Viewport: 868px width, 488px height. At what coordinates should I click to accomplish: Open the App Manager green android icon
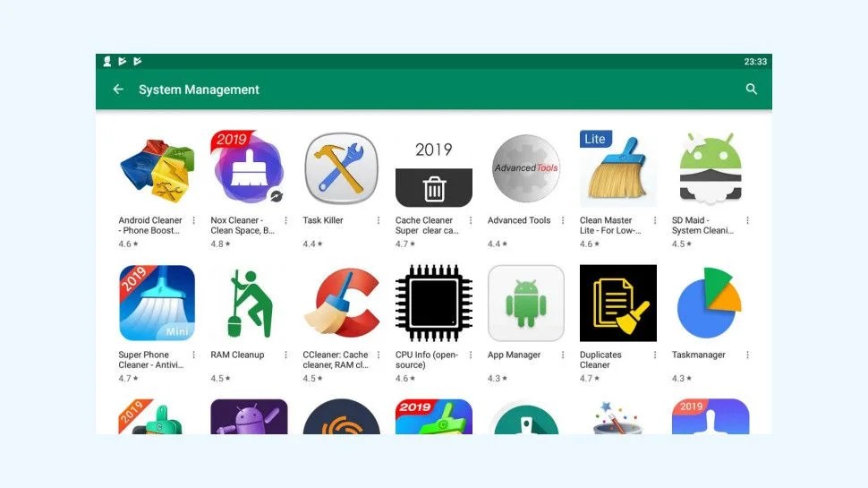click(526, 303)
